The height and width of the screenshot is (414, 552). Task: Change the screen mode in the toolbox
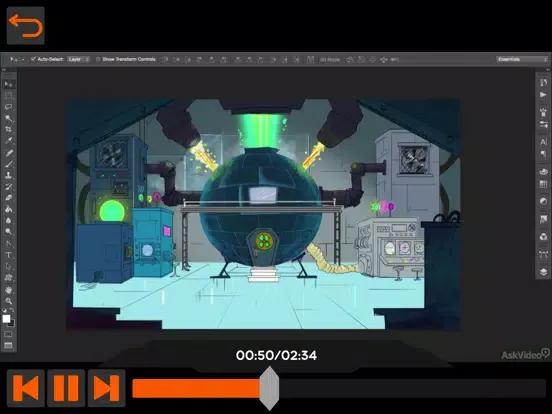pos(8,345)
